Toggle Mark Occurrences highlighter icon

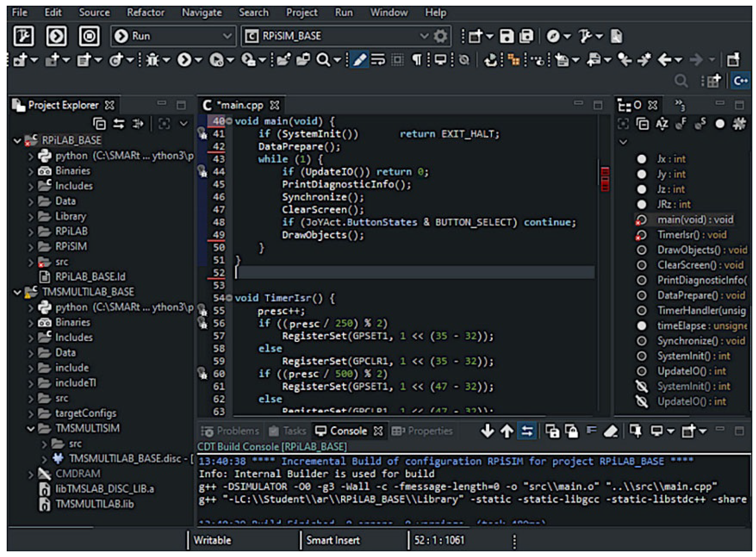pyautogui.click(x=359, y=60)
